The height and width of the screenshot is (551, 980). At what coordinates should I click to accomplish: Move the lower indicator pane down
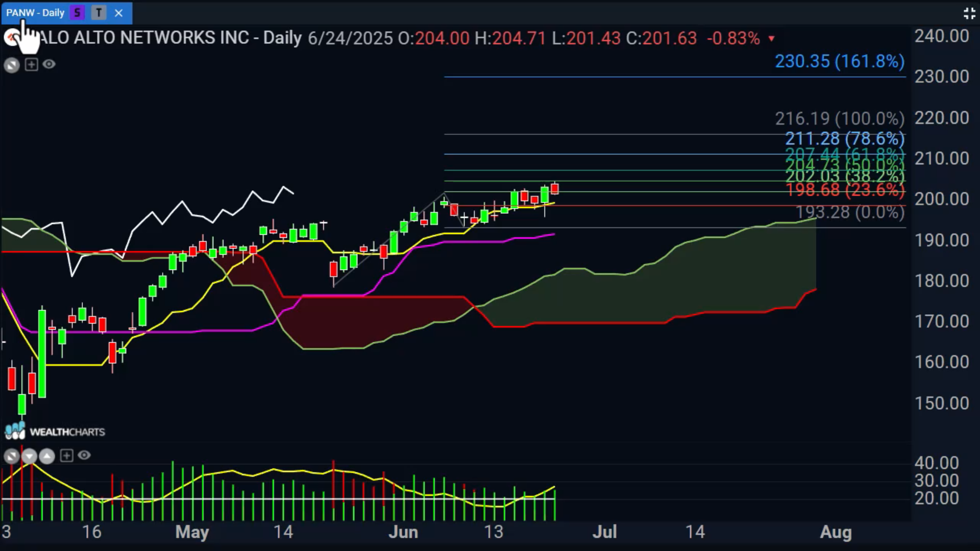pyautogui.click(x=29, y=456)
